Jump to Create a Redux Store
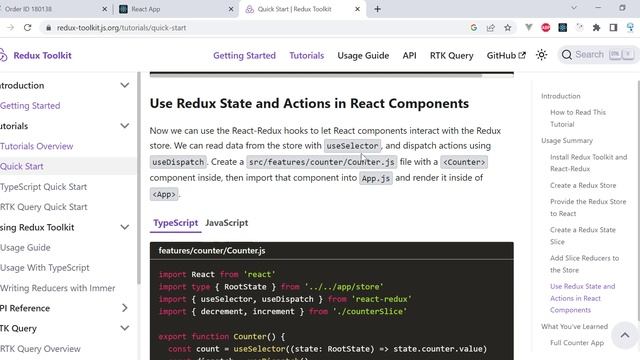640x360 pixels. tap(583, 185)
